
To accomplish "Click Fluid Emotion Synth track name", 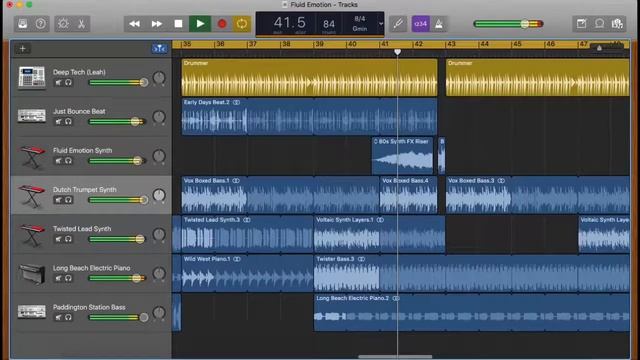I will [x=82, y=150].
